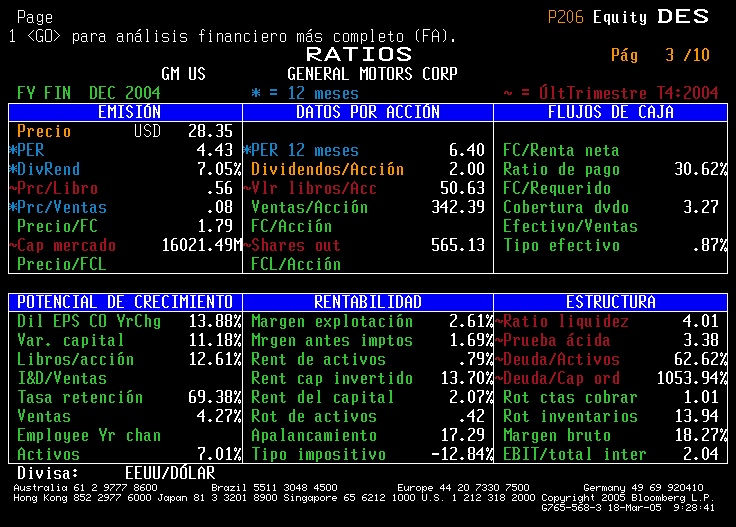Click the EBIT/total inter label
The height and width of the screenshot is (527, 736).
click(575, 454)
